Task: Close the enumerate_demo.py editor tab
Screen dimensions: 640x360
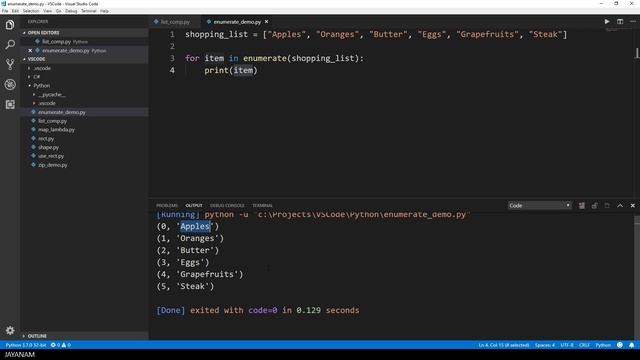Action: [x=267, y=22]
